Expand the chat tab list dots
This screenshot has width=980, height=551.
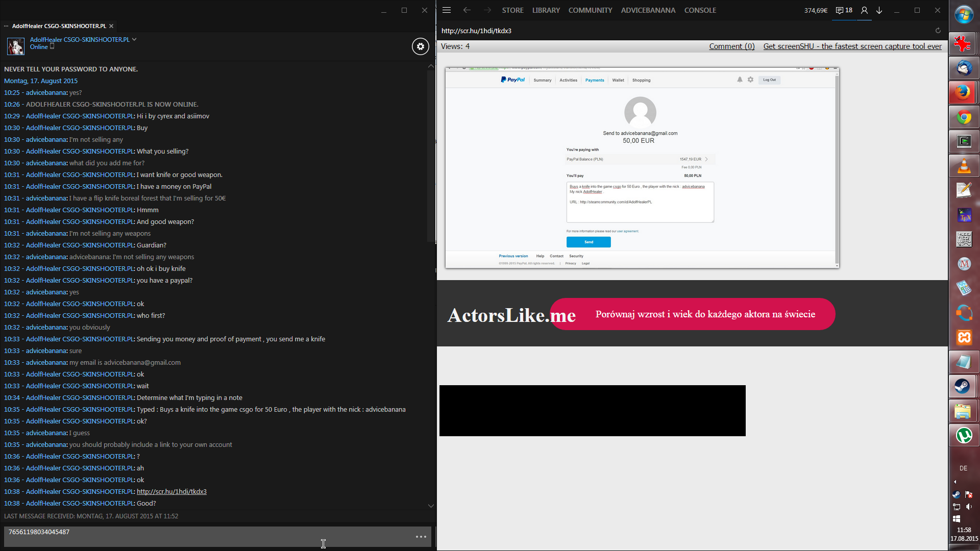tap(6, 26)
